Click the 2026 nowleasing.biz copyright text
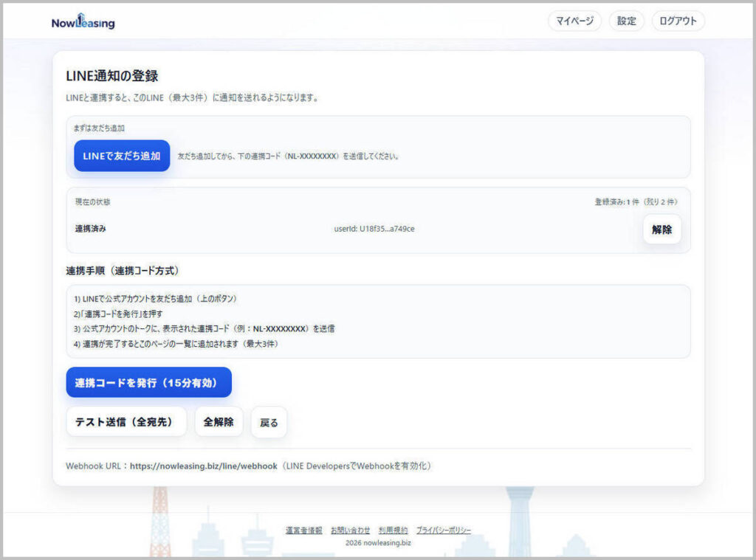The height and width of the screenshot is (560, 756). click(378, 542)
